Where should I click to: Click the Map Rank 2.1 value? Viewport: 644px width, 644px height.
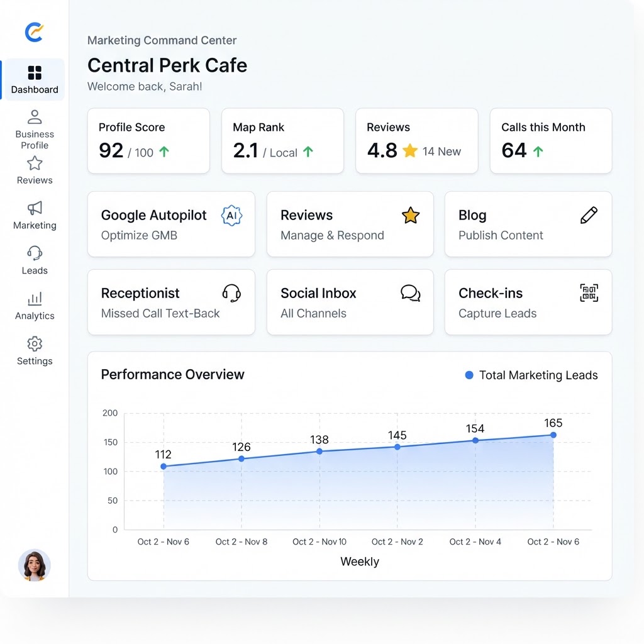(246, 150)
